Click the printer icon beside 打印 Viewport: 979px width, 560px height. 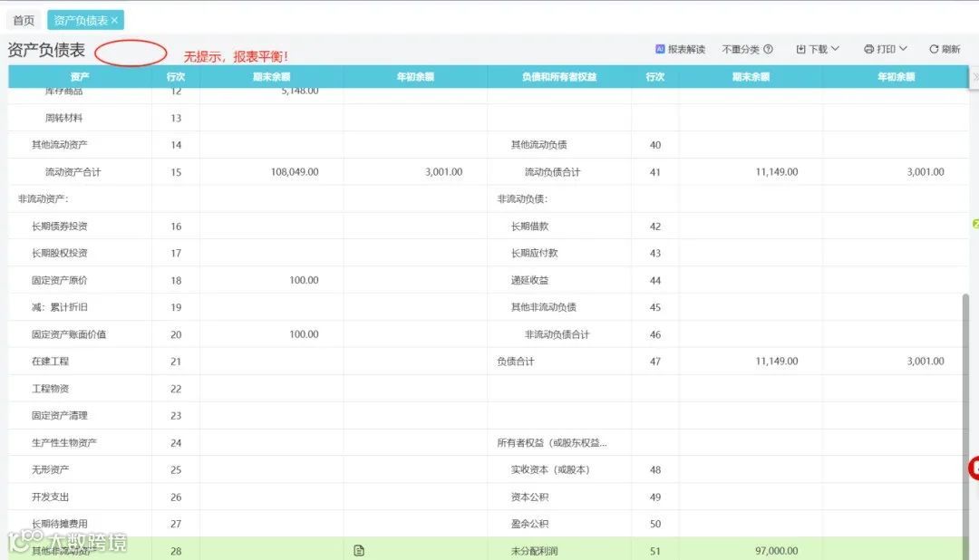click(x=869, y=49)
